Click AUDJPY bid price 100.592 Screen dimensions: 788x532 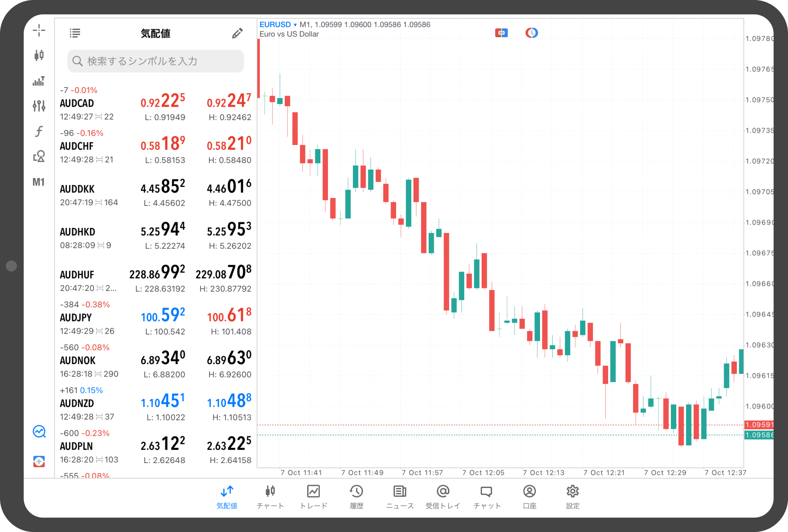[163, 315]
